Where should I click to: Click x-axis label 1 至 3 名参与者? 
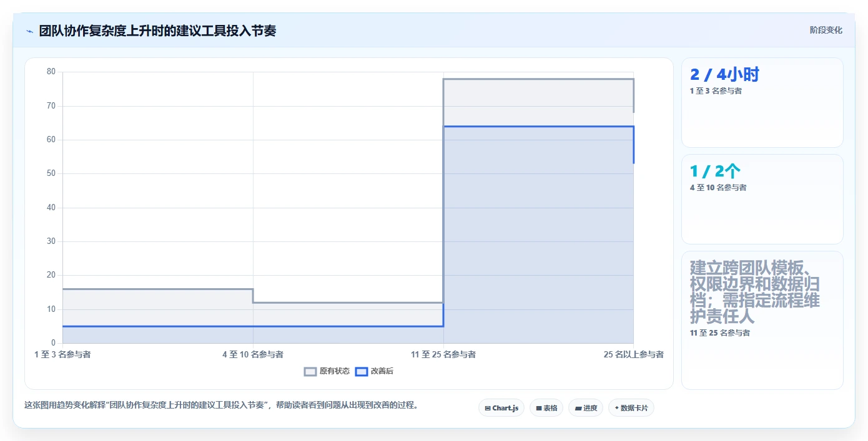pos(62,354)
